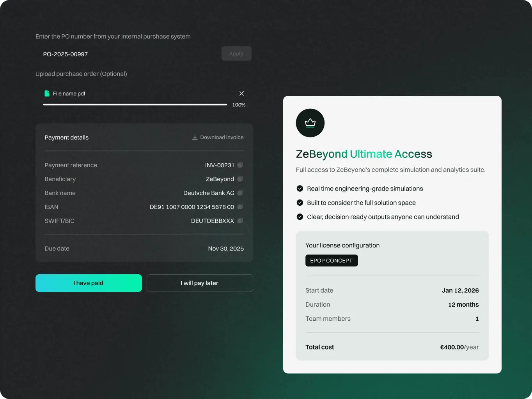Viewport: 532px width, 399px height.
Task: Click the due date Nov 30, 2025
Action: (226, 249)
